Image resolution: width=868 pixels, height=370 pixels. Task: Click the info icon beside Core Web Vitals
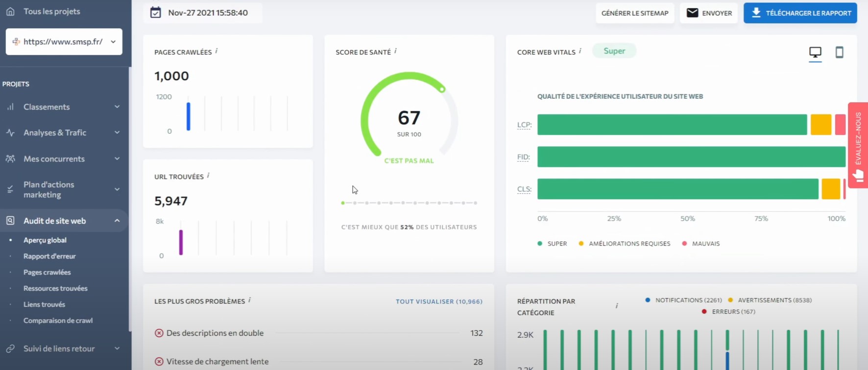pyautogui.click(x=580, y=51)
